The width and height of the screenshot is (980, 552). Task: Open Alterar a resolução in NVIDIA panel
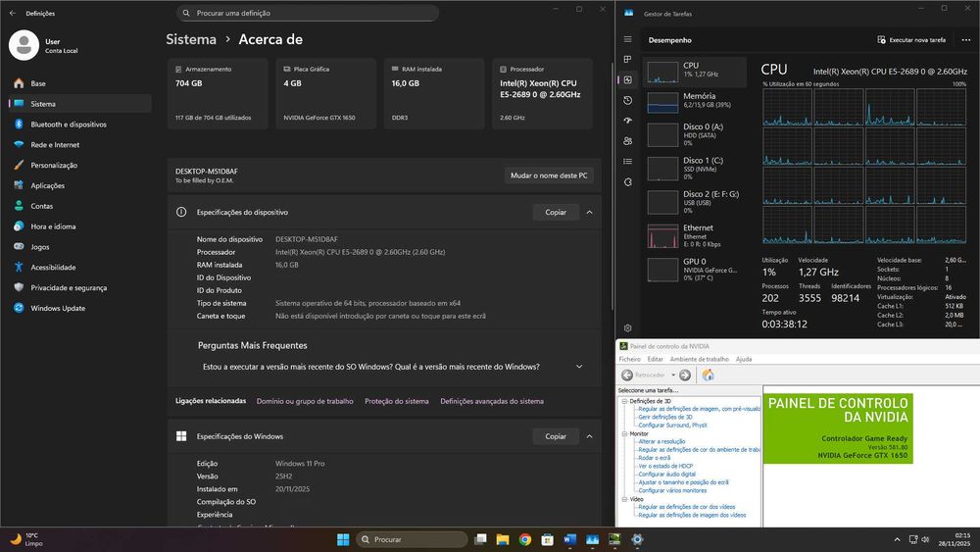[x=661, y=441]
